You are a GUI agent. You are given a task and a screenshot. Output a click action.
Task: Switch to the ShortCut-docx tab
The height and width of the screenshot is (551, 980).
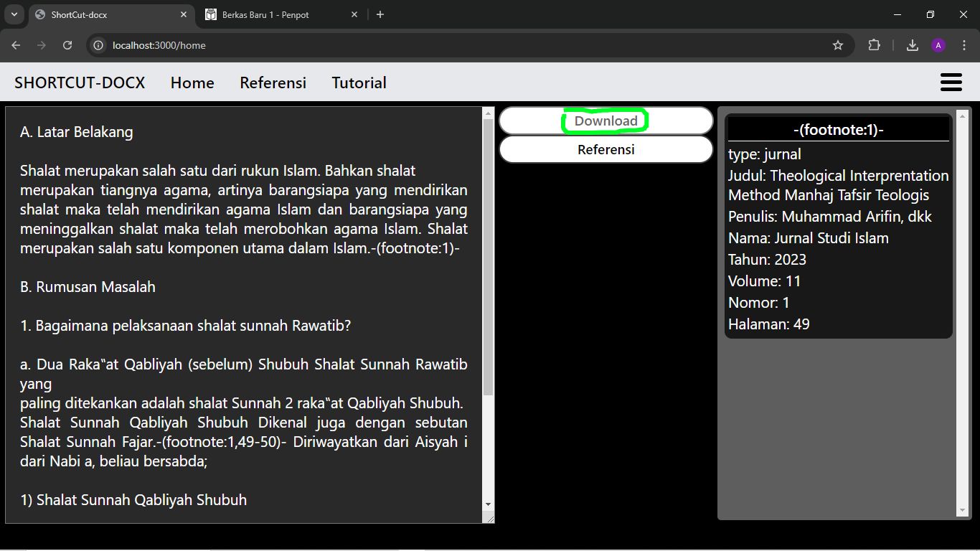(x=112, y=14)
